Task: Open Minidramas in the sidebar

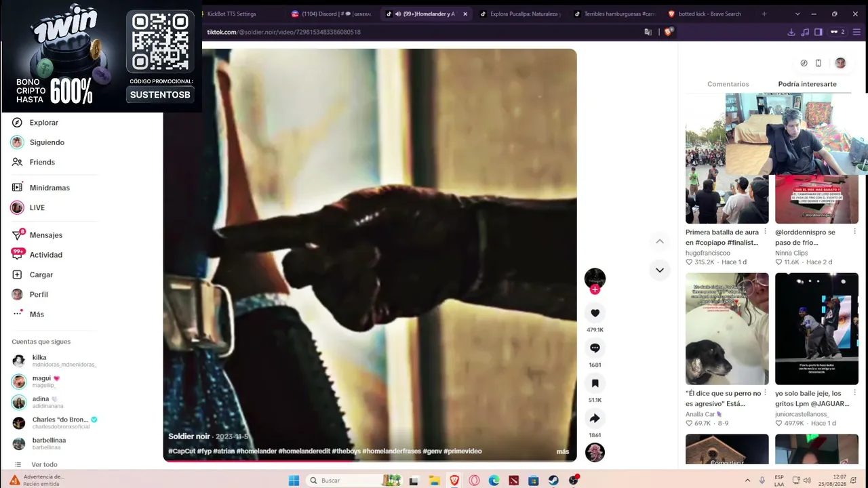Action: [x=50, y=188]
